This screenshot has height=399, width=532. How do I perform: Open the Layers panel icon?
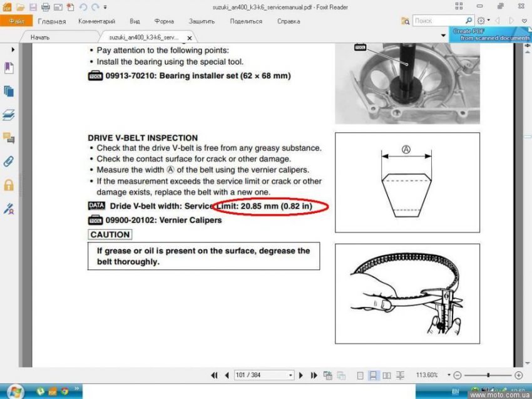click(x=9, y=115)
